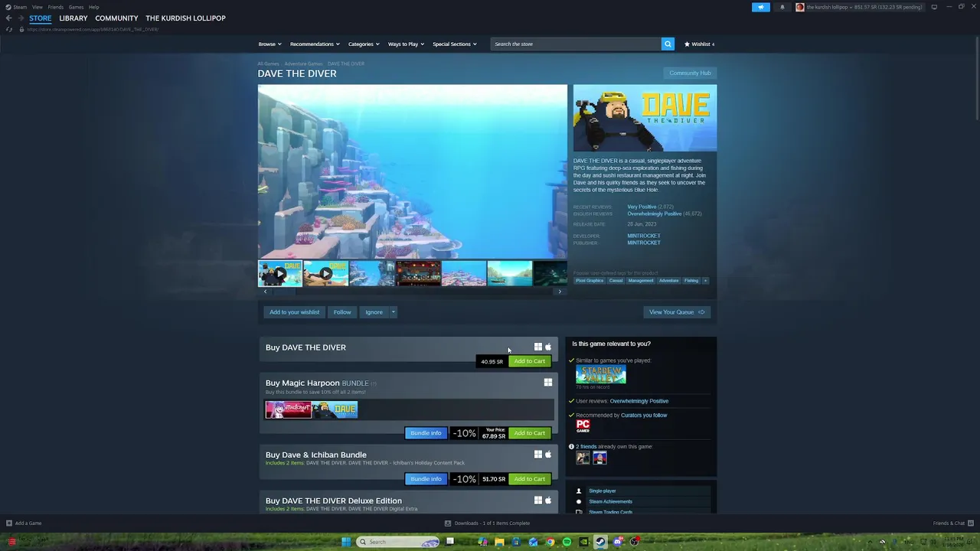The height and width of the screenshot is (551, 980).
Task: Switch to the STORE tab
Action: pyautogui.click(x=41, y=18)
